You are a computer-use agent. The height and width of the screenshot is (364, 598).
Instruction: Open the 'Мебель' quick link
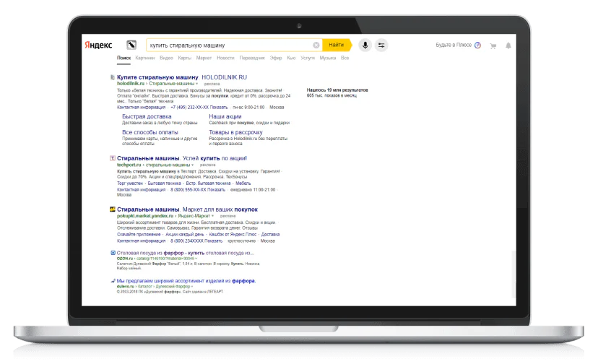coord(243,183)
